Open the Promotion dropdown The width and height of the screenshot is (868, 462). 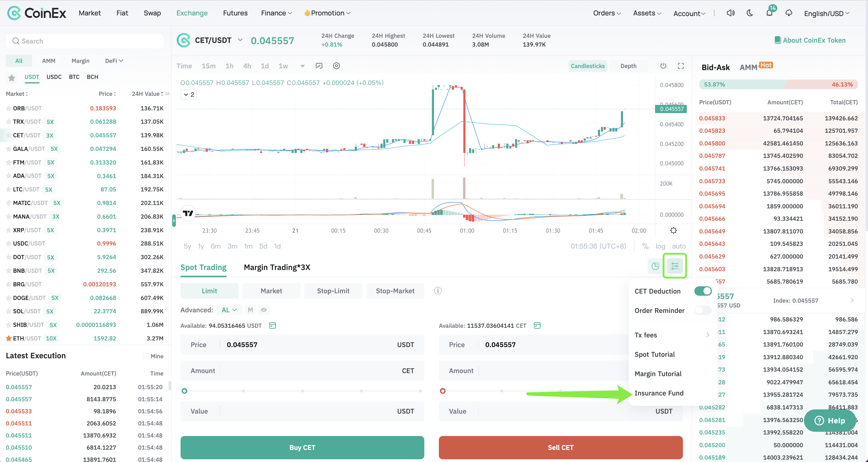click(x=327, y=13)
